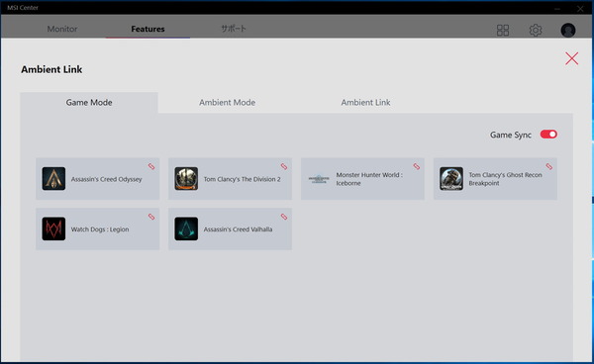Click link icon on Assassin's Creed Odyssey card
This screenshot has width=594, height=364.
tap(151, 166)
